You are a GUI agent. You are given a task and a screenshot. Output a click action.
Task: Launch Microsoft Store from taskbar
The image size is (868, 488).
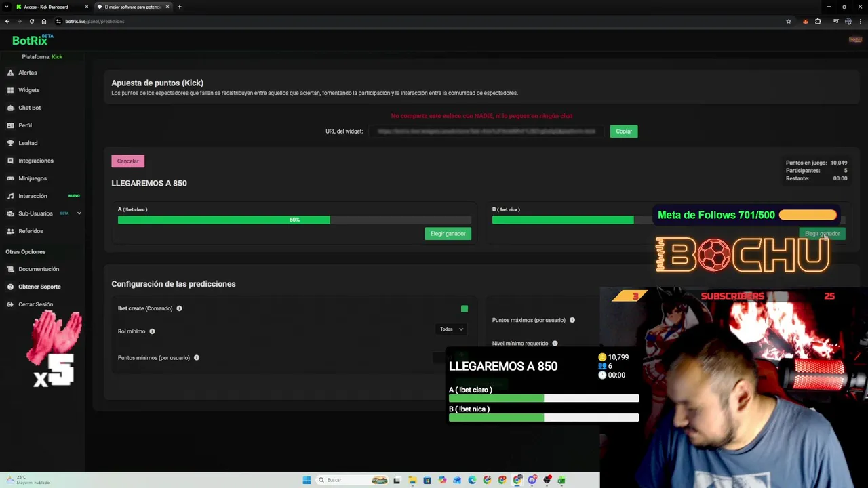(x=427, y=480)
